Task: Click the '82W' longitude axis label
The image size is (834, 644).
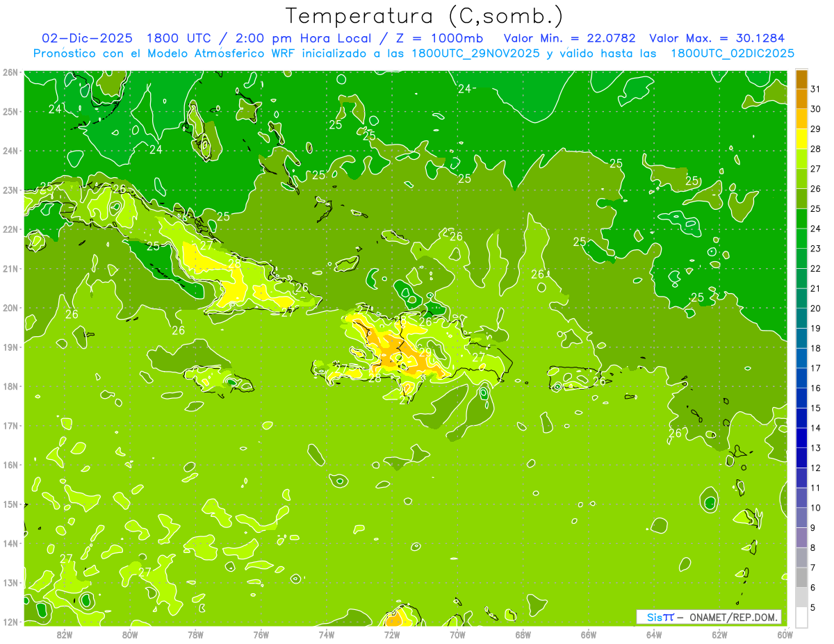Action: tap(65, 634)
